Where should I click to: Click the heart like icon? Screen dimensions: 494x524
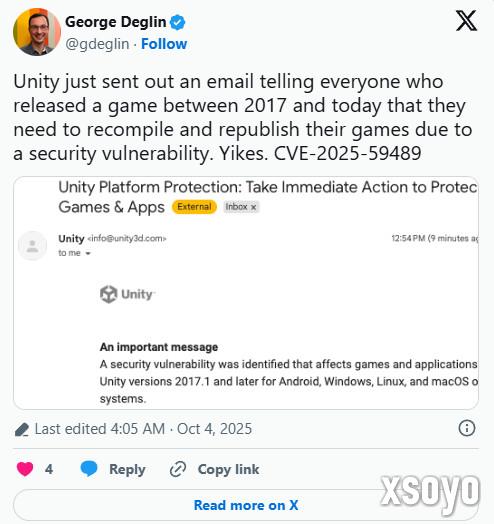pos(25,469)
